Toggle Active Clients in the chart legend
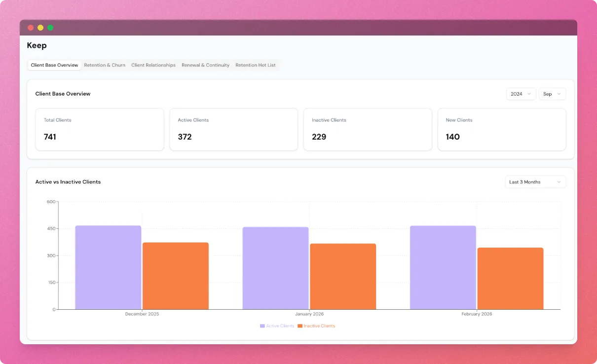Screen dimensions: 597x364 [x=276, y=326]
